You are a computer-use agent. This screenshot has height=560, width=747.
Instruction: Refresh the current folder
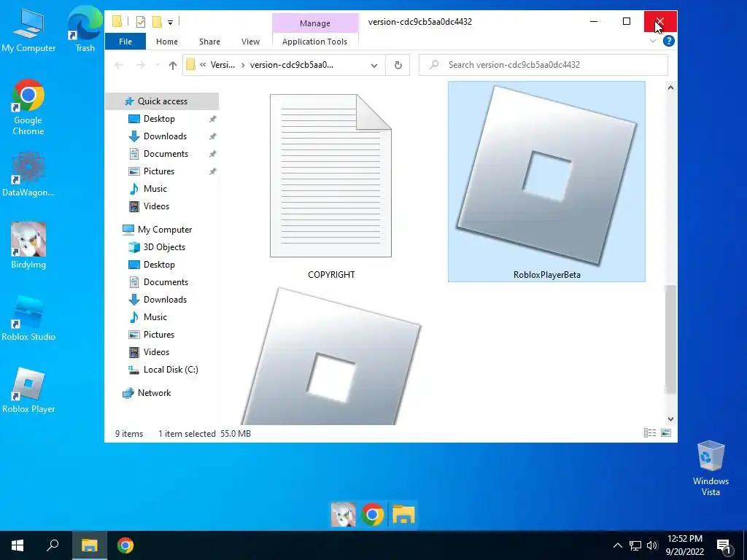[398, 65]
